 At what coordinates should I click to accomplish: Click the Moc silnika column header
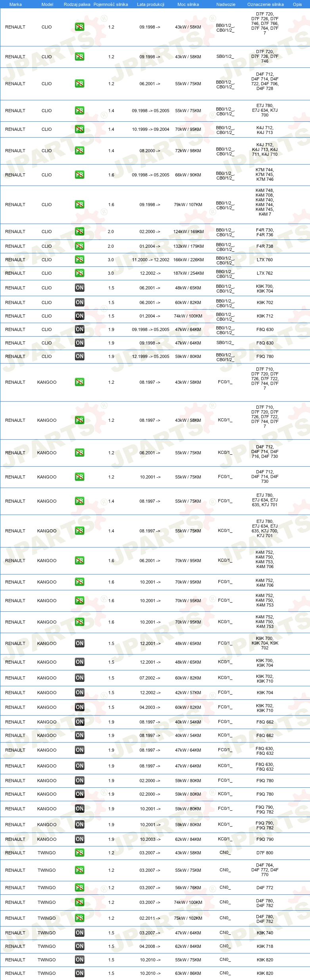(188, 4)
